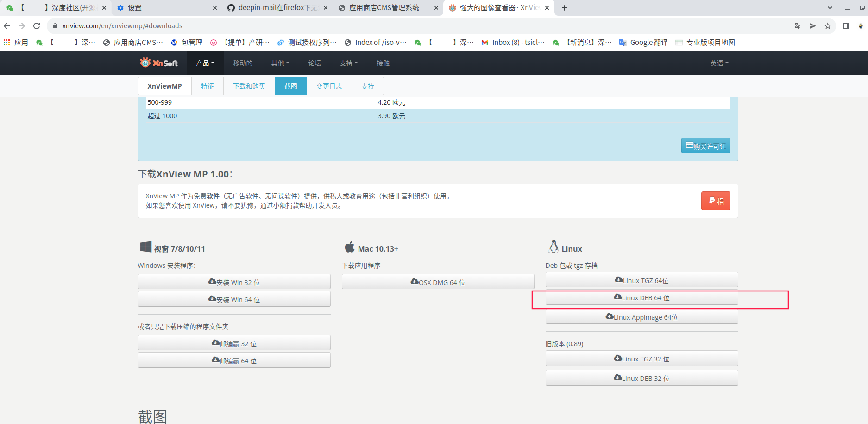Close the 深度社区 tab
The width and height of the screenshot is (868, 424).
(104, 8)
